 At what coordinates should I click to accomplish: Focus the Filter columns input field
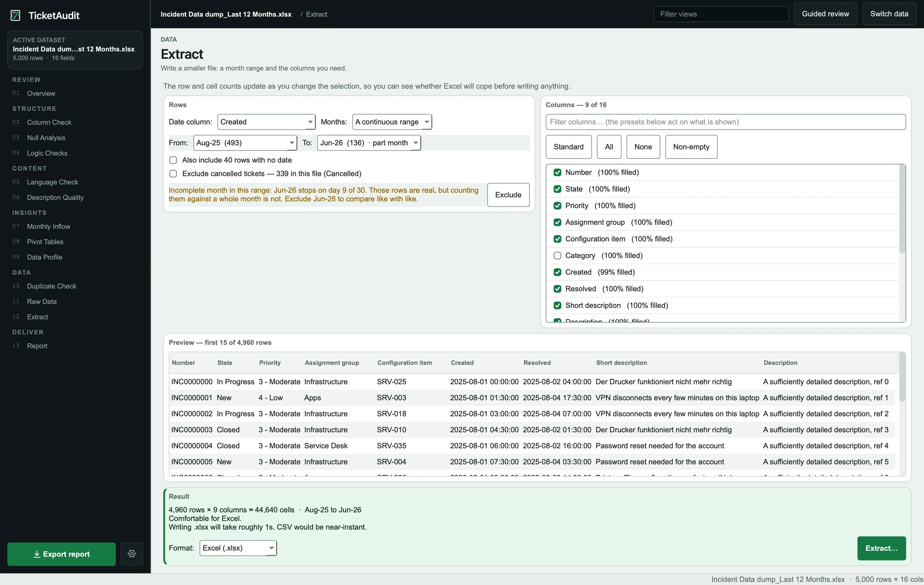[x=726, y=122]
